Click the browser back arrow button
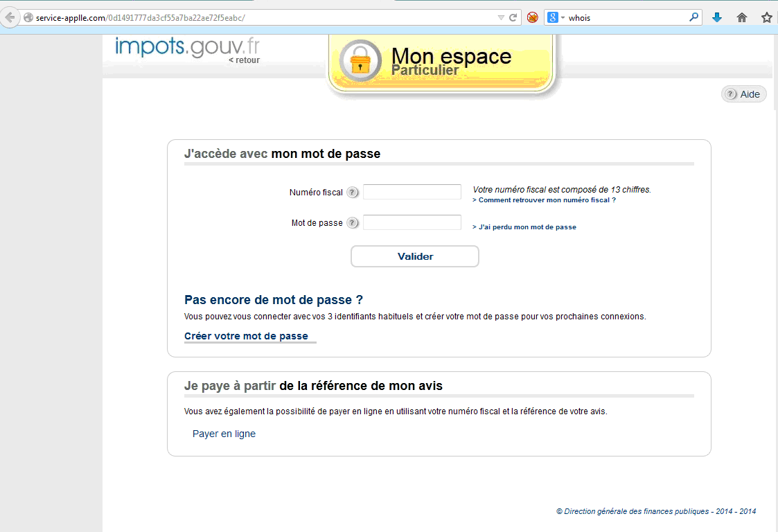 coord(10,18)
